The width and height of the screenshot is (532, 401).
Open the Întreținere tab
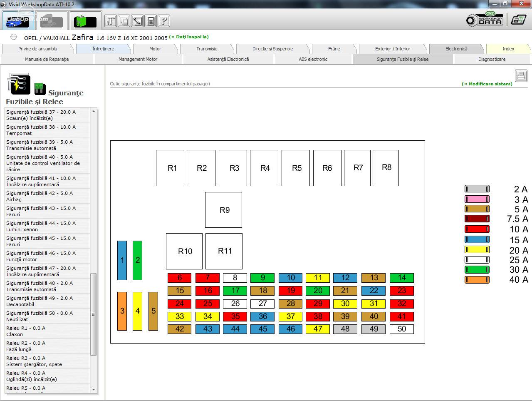point(103,49)
